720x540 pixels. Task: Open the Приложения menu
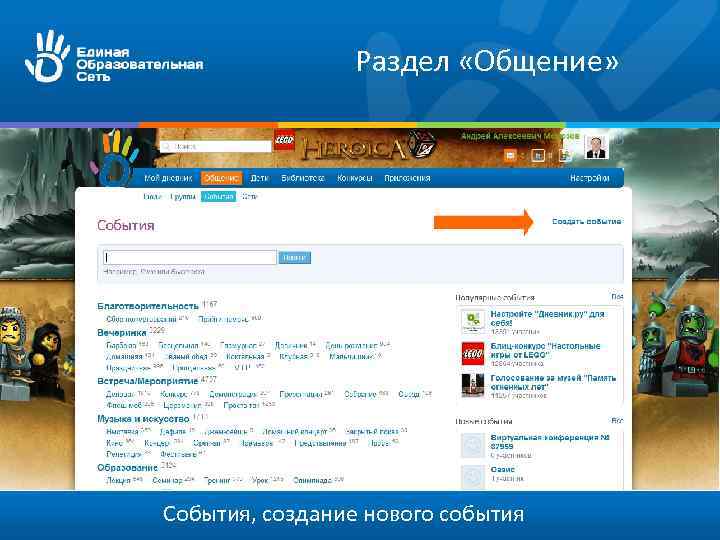pos(407,178)
